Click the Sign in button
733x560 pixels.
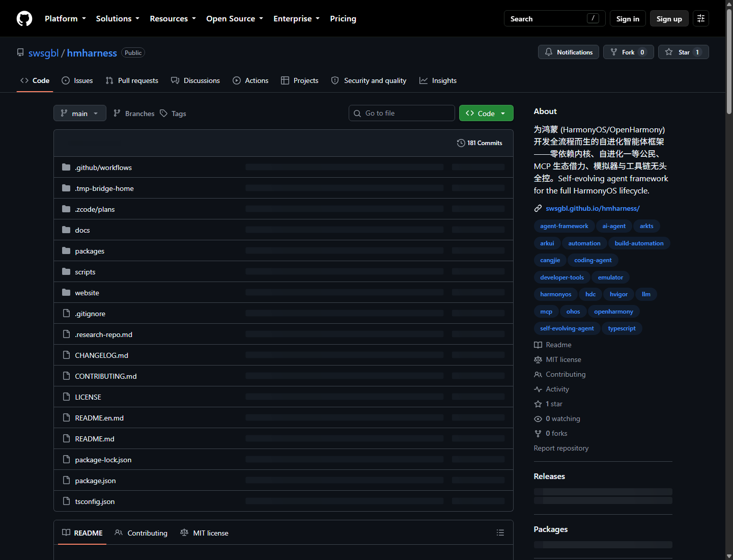[628, 18]
